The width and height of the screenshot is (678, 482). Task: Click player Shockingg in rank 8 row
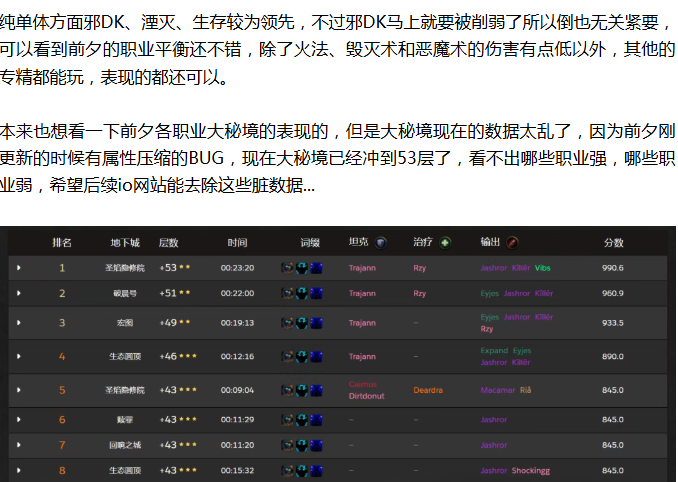coord(530,470)
